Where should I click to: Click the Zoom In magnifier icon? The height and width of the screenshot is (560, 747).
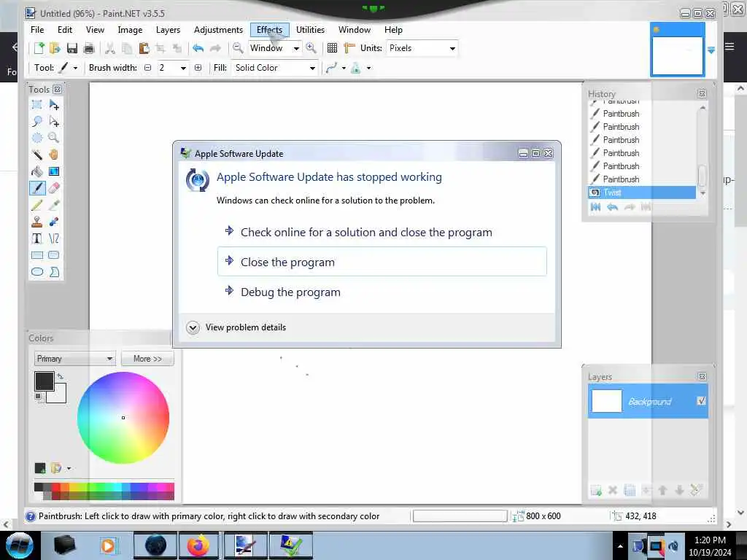(311, 47)
